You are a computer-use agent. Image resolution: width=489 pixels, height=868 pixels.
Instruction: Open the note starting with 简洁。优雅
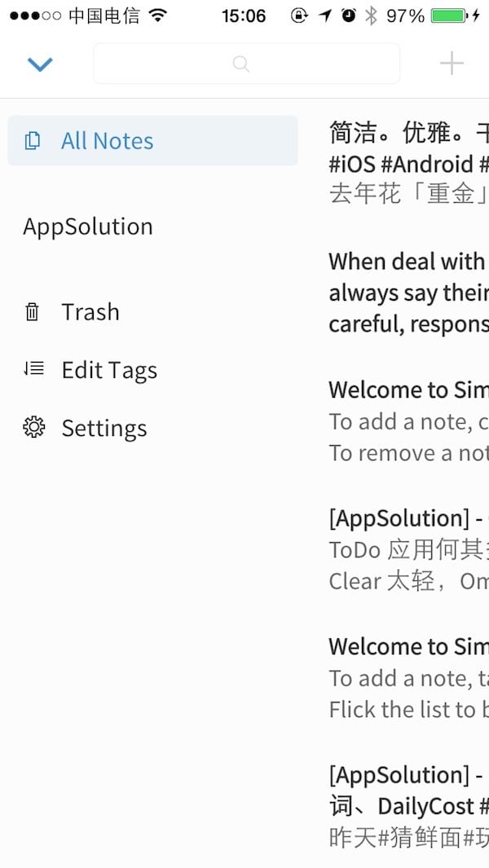408,163
